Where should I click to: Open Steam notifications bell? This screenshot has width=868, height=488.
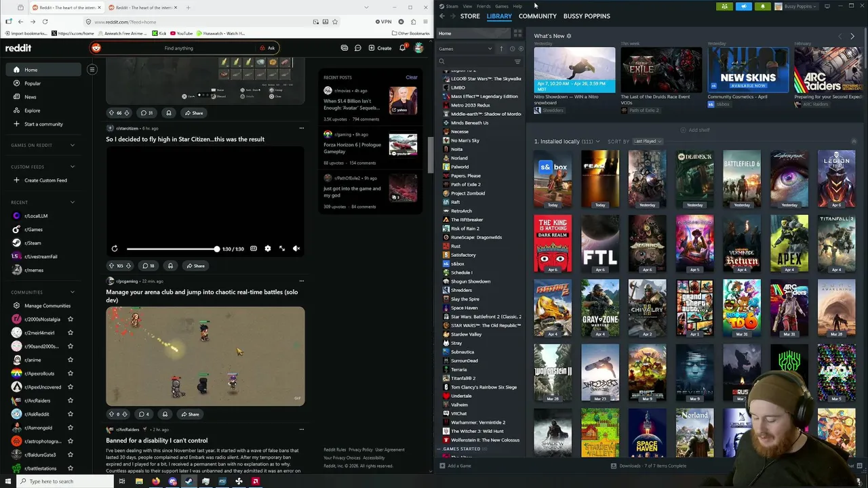[763, 6]
